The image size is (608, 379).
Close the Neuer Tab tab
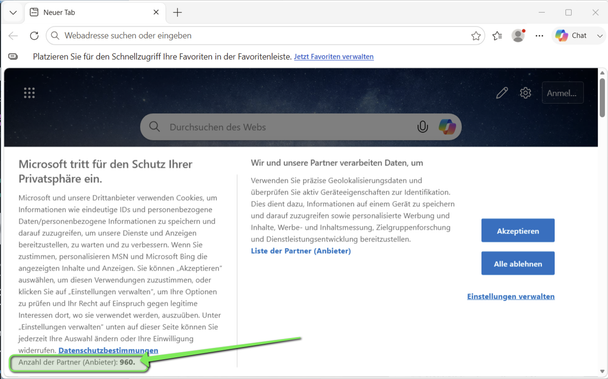156,12
